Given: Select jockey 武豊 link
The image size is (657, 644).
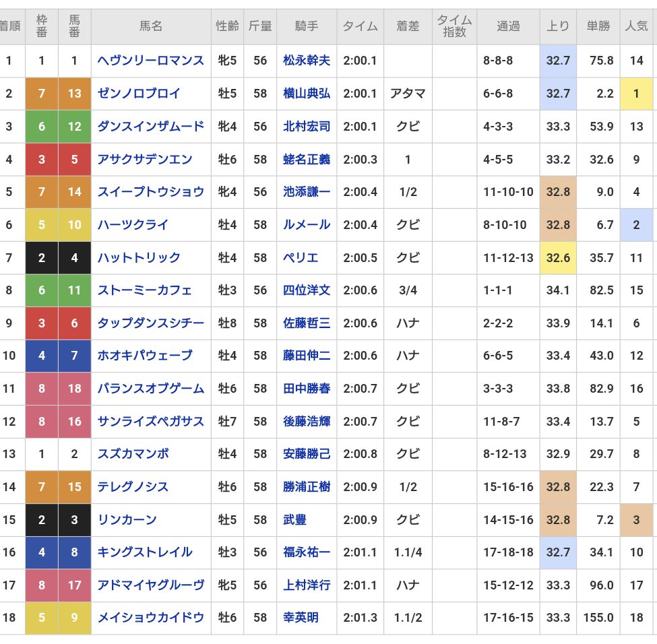Looking at the screenshot, I should coord(295,520).
